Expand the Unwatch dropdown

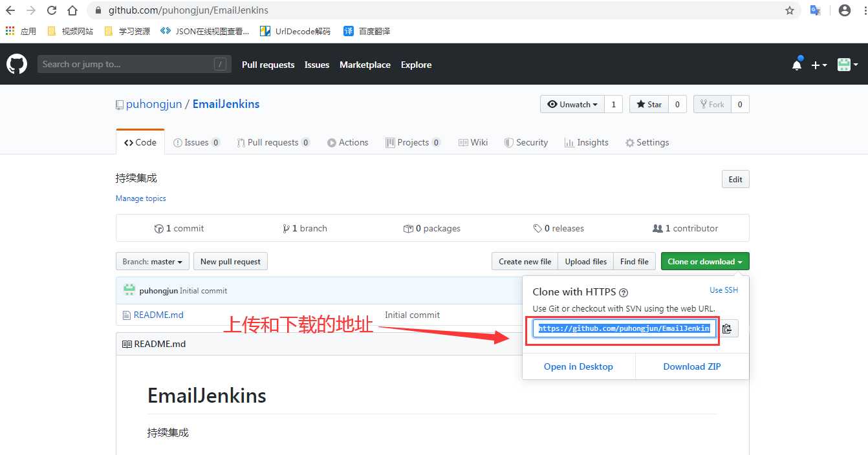click(572, 104)
